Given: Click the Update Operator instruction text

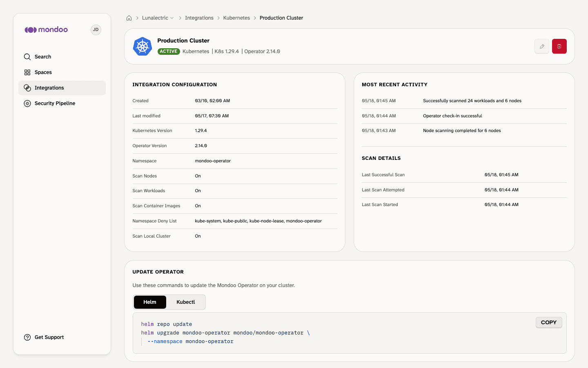Looking at the screenshot, I should [x=214, y=285].
